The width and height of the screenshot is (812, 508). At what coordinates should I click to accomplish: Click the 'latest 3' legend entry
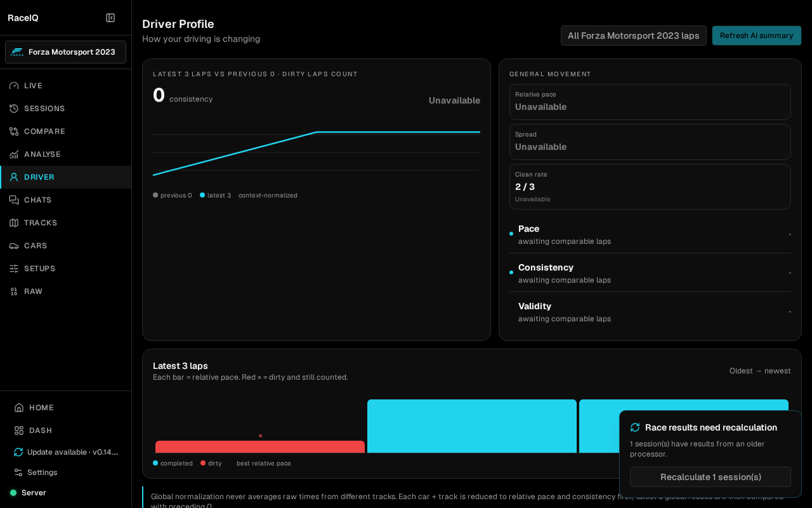click(x=216, y=196)
